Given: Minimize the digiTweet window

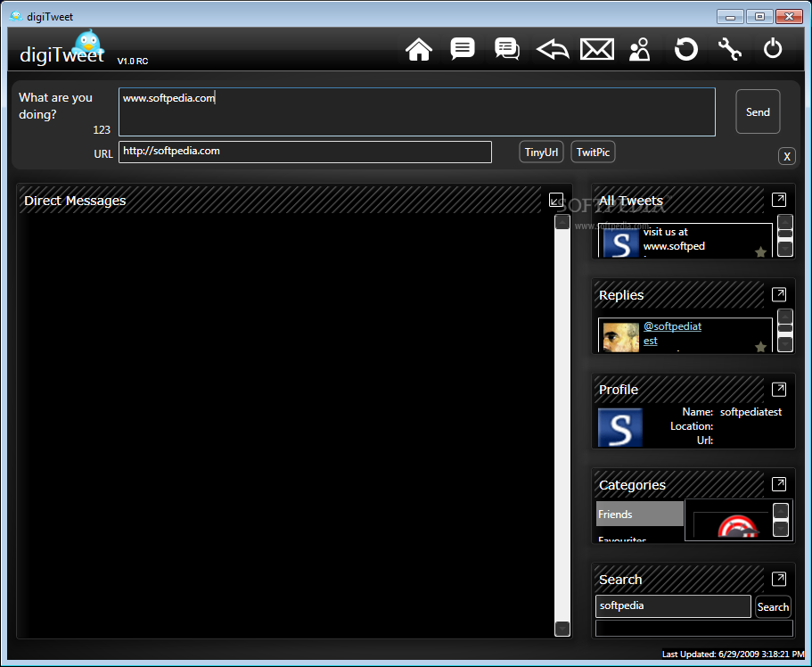Looking at the screenshot, I should pos(730,17).
